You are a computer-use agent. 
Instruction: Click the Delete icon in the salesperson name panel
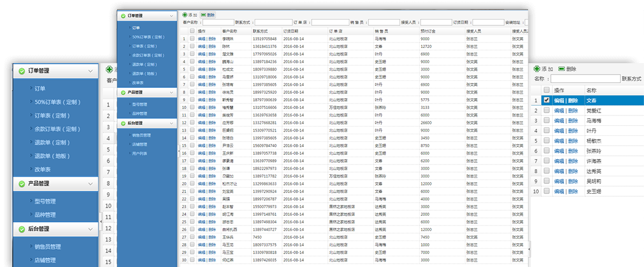pyautogui.click(x=561, y=69)
